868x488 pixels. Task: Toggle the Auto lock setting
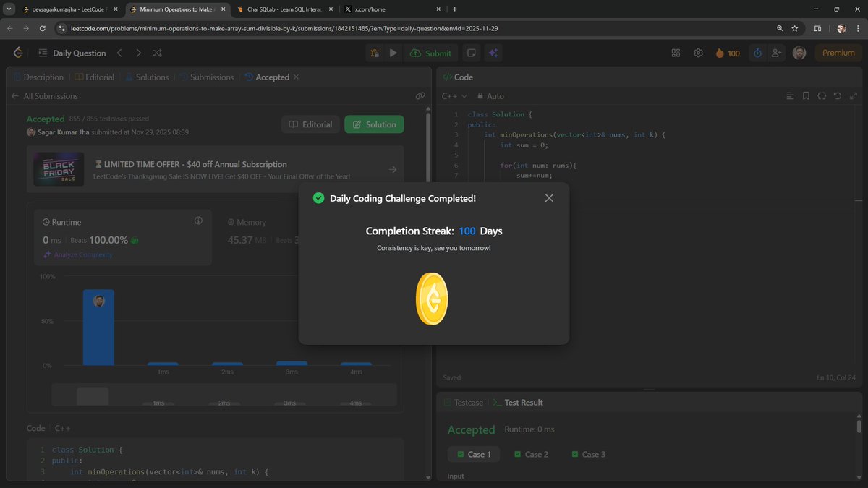(490, 96)
